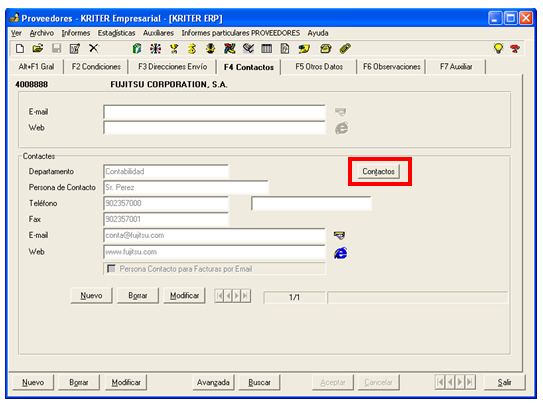
Task: Switch to the F3 Direcciones Envío tab
Action: pyautogui.click(x=172, y=66)
